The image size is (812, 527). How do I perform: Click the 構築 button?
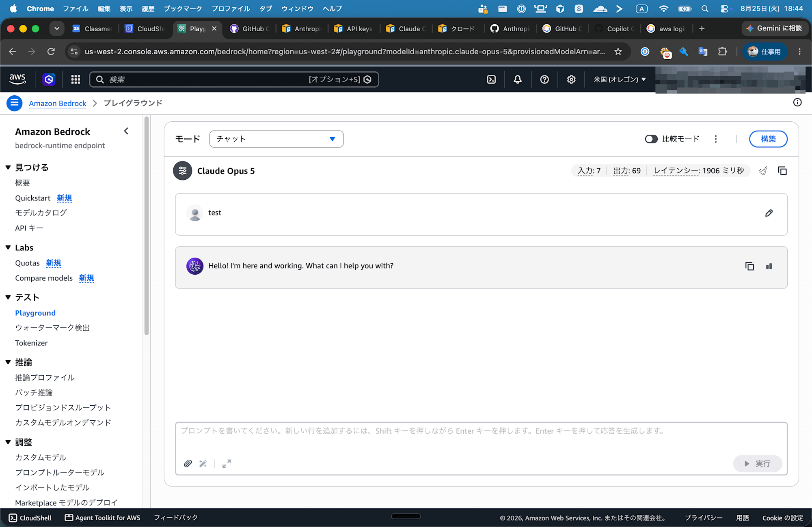768,139
